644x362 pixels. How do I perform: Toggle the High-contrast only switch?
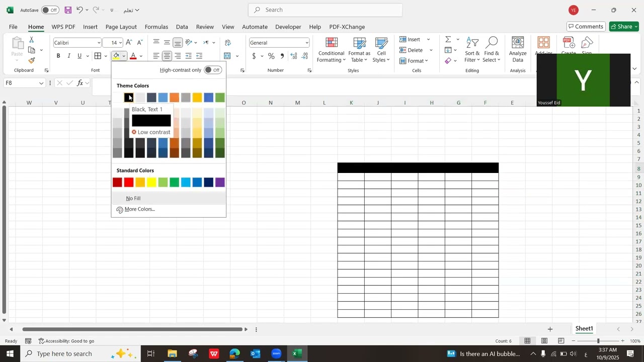213,70
